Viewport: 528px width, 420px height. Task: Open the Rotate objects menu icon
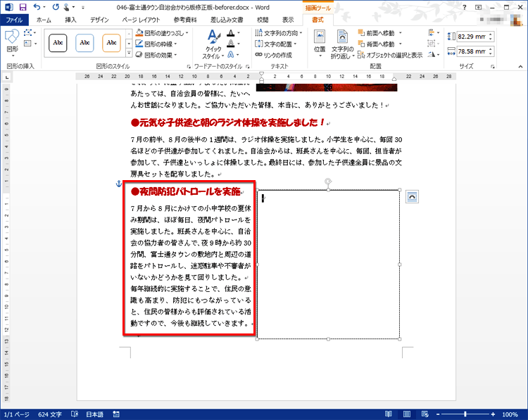pos(434,54)
